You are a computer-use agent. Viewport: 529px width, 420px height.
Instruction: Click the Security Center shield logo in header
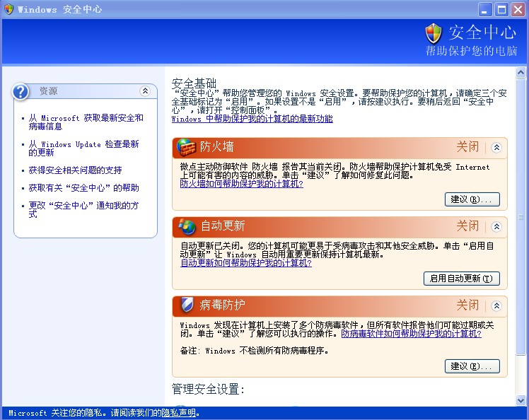pyautogui.click(x=434, y=33)
